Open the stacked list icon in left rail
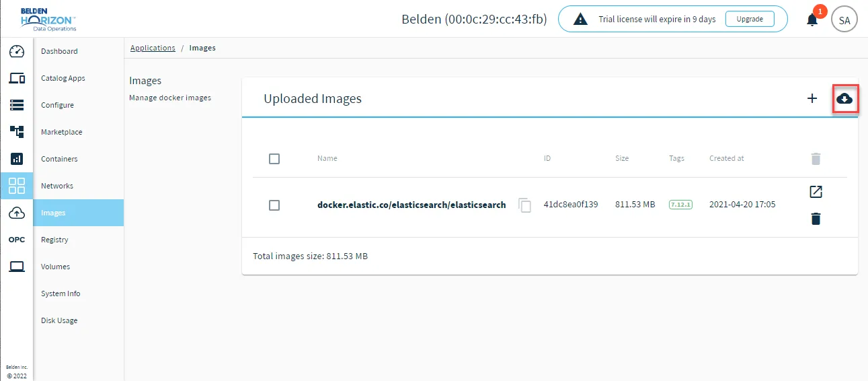This screenshot has height=381, width=868. point(17,105)
